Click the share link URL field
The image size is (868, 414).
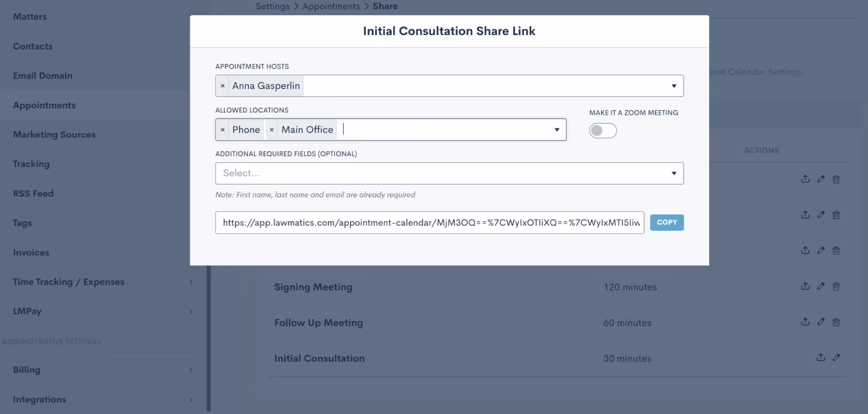click(x=430, y=223)
